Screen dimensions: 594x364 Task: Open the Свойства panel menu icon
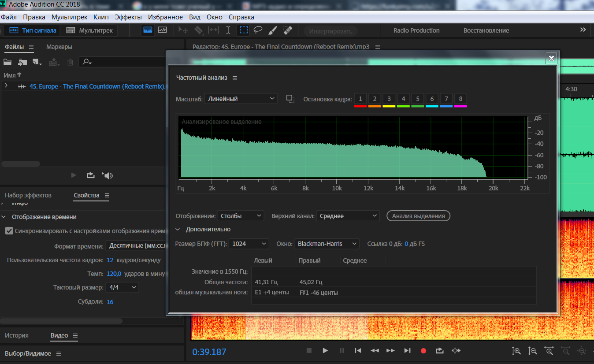107,195
